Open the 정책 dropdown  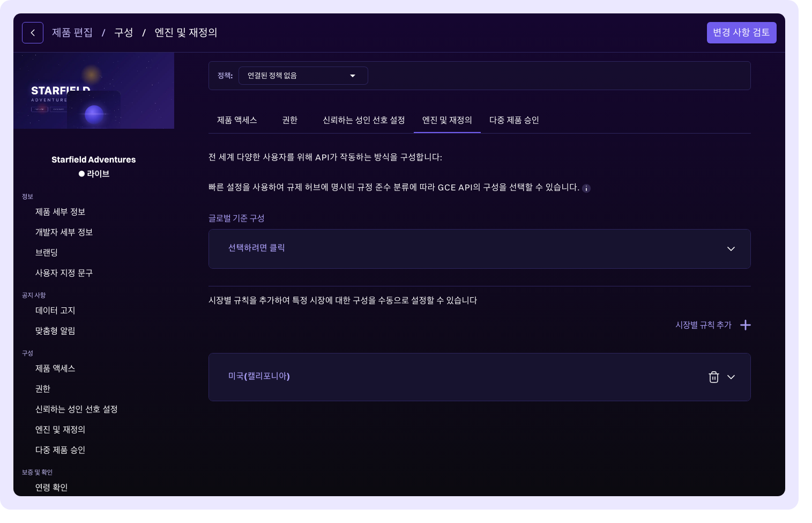303,76
